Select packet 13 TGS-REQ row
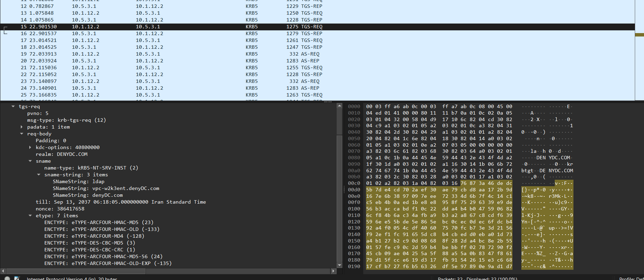Screen dimensions: 644x280 point(317,13)
